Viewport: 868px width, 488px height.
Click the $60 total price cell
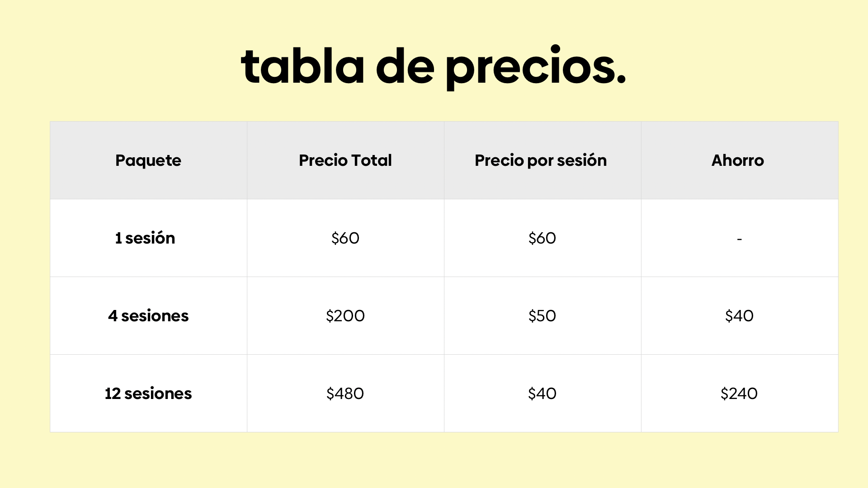[345, 238]
